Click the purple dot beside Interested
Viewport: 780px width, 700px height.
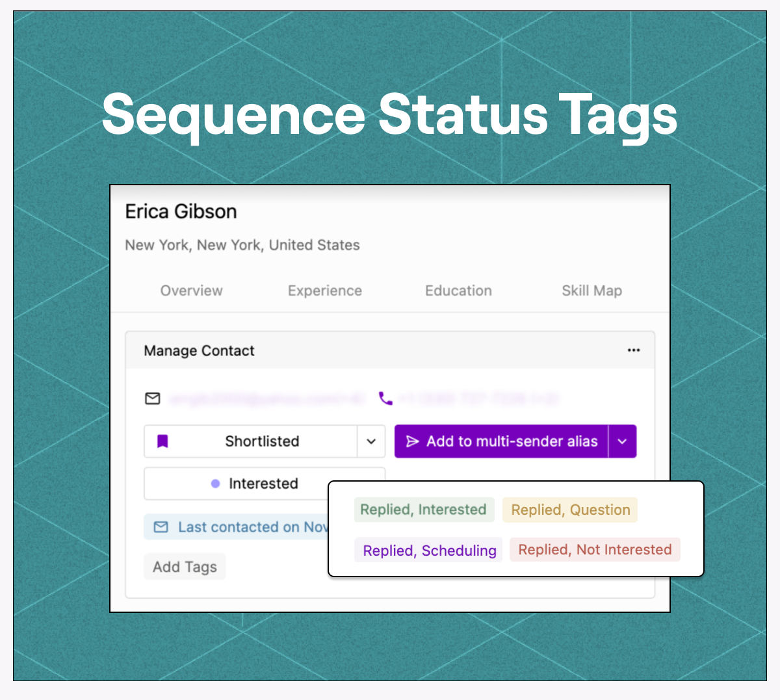coord(215,484)
